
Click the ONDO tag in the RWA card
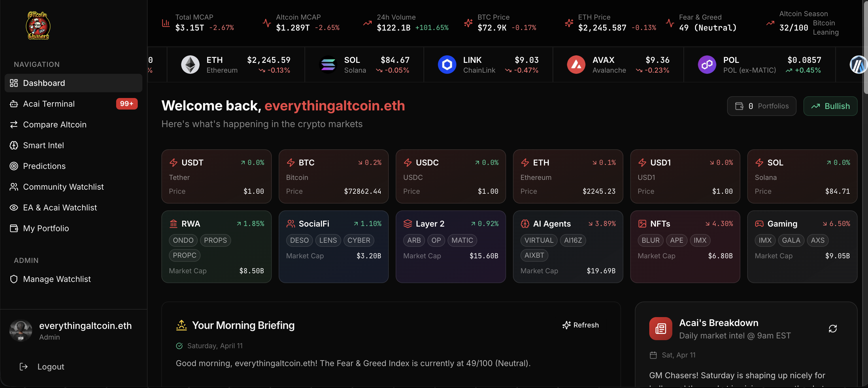tap(183, 240)
